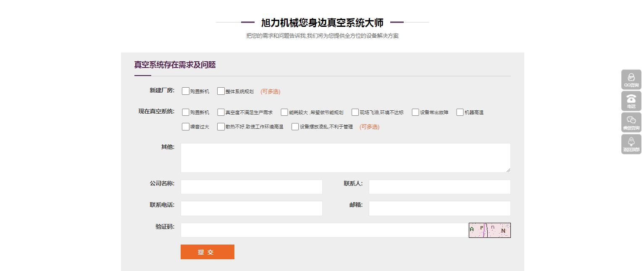Tick 现场飞油,环境不达标 checkbox
This screenshot has width=644, height=271.
click(355, 112)
